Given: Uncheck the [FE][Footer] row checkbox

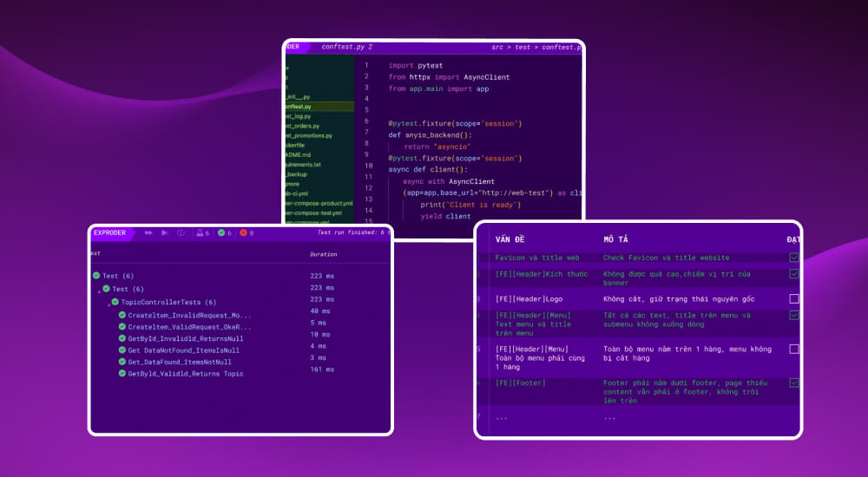Looking at the screenshot, I should [x=794, y=383].
